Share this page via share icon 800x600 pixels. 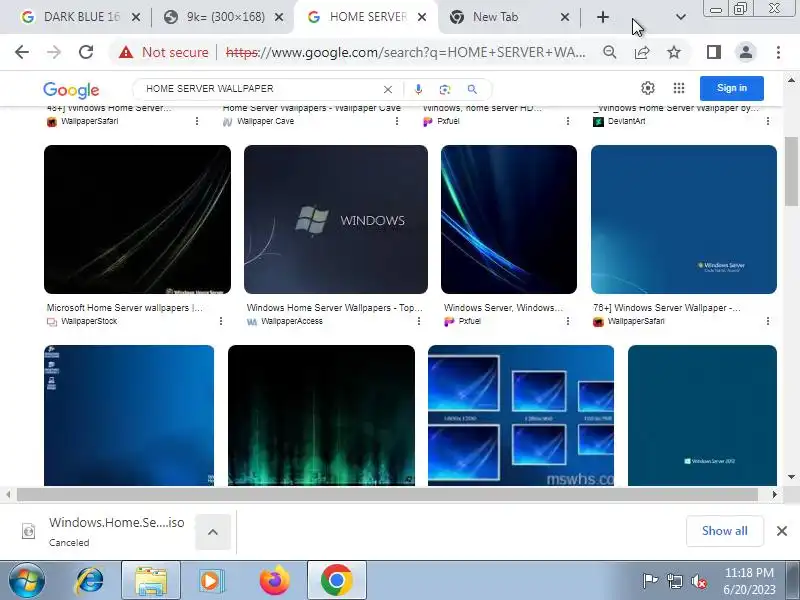[x=642, y=52]
